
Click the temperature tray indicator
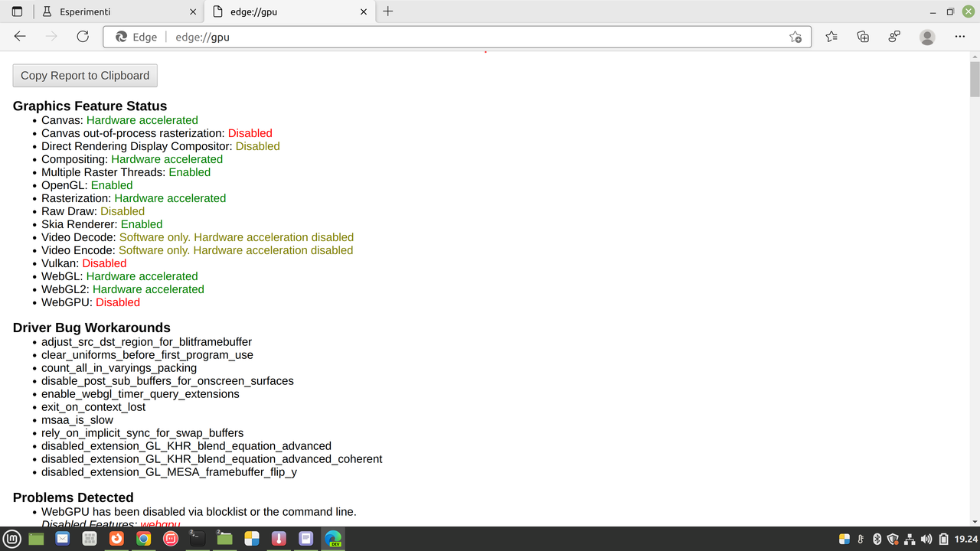coord(861,539)
